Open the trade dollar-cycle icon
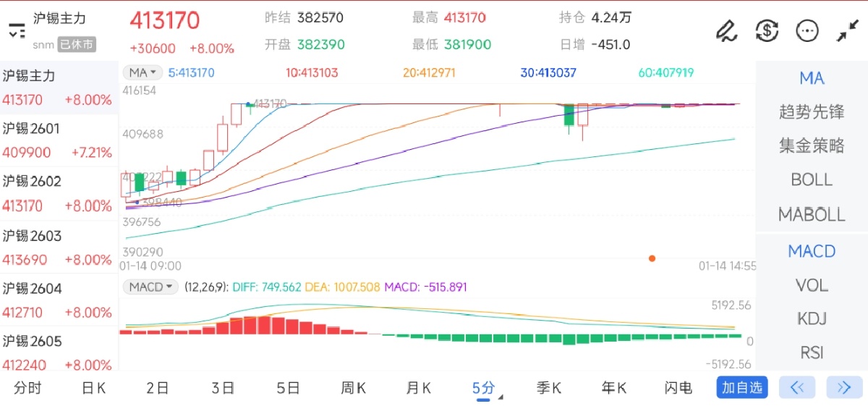Screen dimensions: 868x414 pyautogui.click(x=767, y=30)
